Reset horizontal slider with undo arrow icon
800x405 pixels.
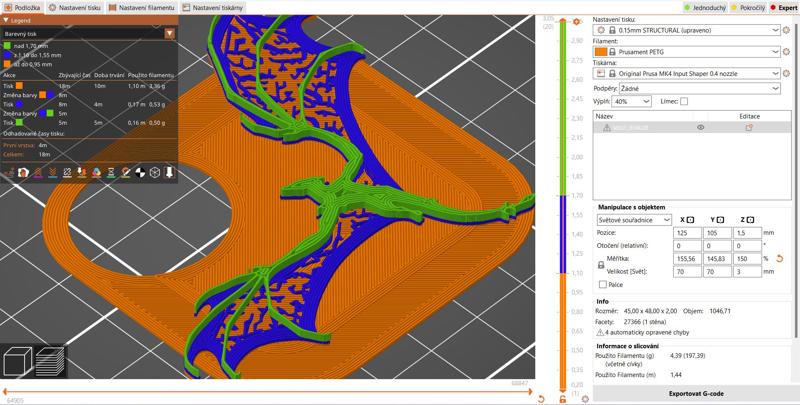tap(541, 398)
